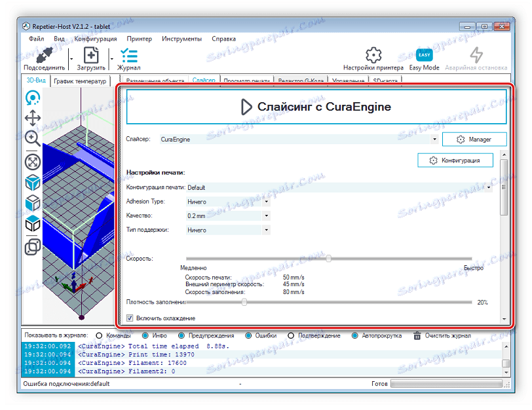The height and width of the screenshot is (410, 532).
Task: Switch to the front cube view icon
Action: click(x=33, y=203)
